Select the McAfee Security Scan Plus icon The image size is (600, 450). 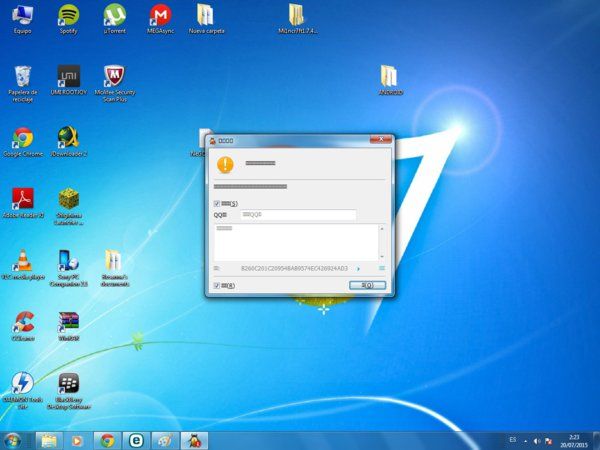[x=114, y=83]
